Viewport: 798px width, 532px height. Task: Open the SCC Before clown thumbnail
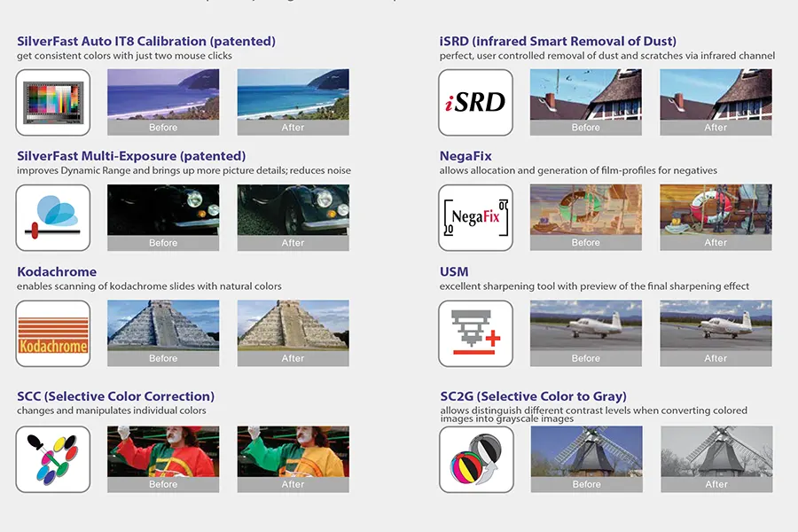(163, 459)
